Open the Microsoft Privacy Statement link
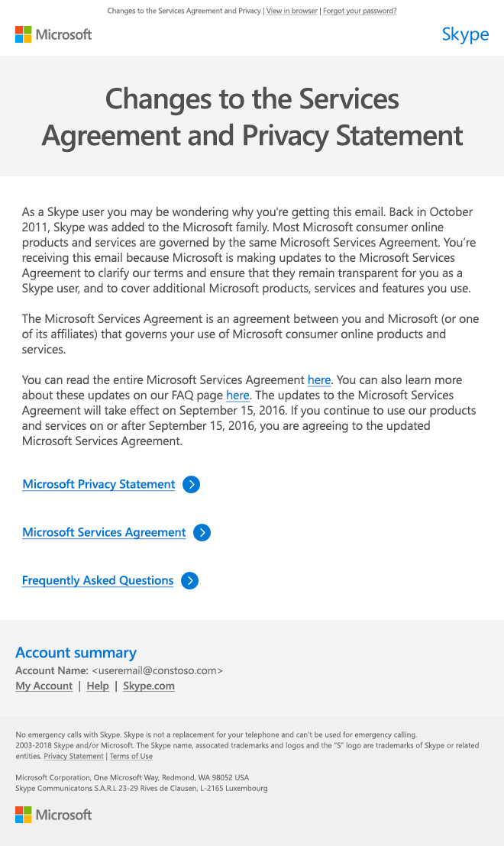504x846 pixels. pos(99,484)
